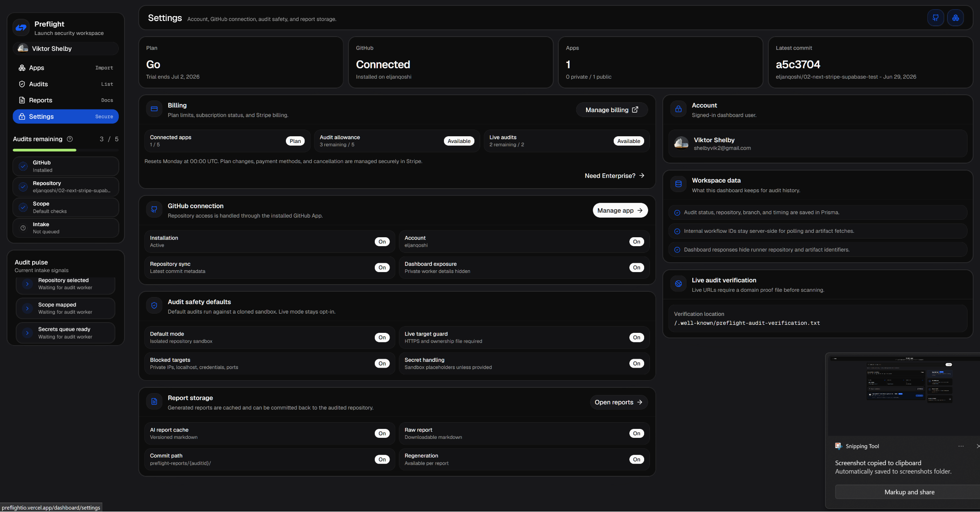
Task: Expand the Scope mapped pulse item
Action: point(65,308)
